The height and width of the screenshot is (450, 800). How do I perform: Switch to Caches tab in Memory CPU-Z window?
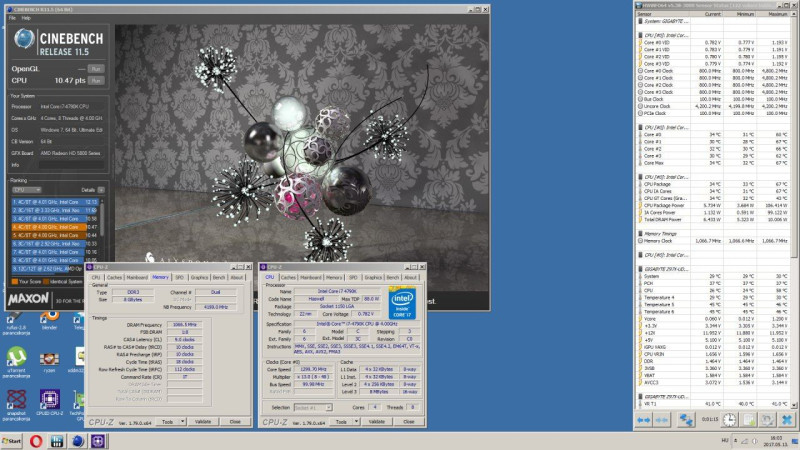pyautogui.click(x=114, y=278)
